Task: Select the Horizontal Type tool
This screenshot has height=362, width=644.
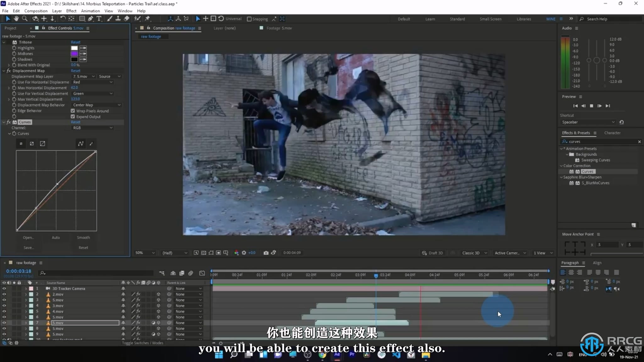Action: (99, 19)
